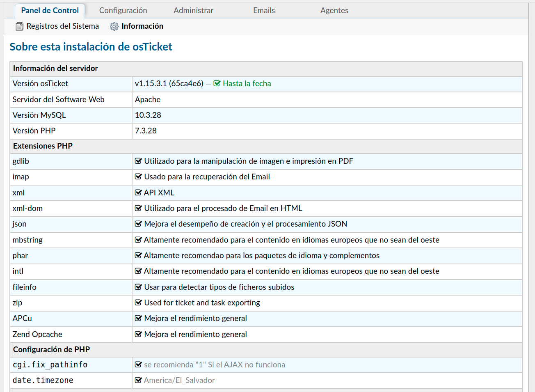Click the Sobre esta instalación de osTicket heading
The height and width of the screenshot is (392, 535).
[91, 47]
